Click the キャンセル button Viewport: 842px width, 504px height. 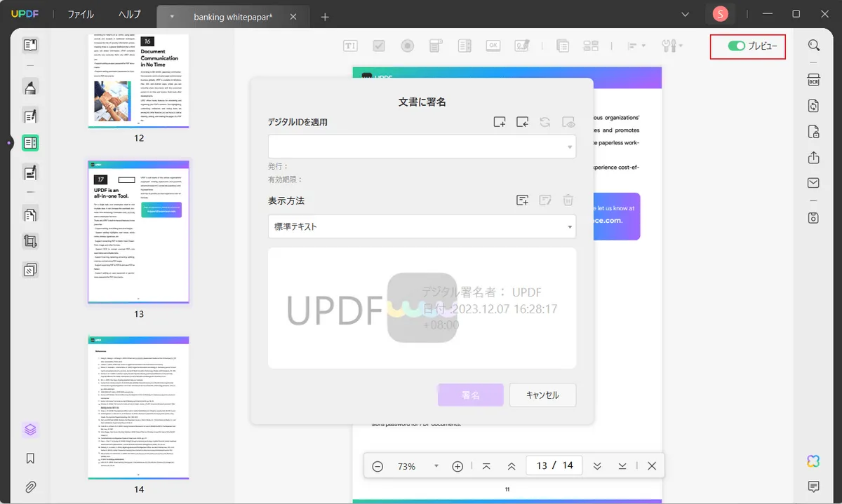(543, 395)
